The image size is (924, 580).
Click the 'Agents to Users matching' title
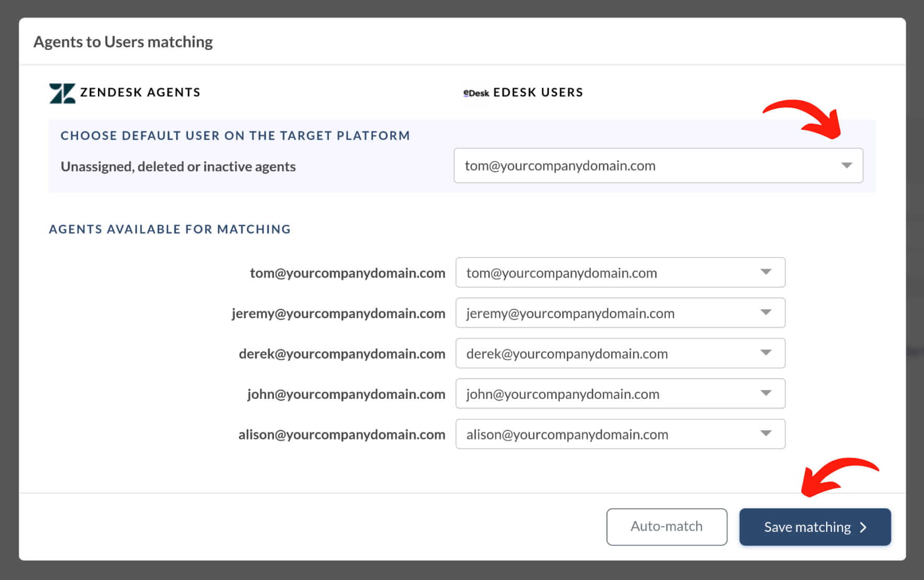(x=123, y=41)
